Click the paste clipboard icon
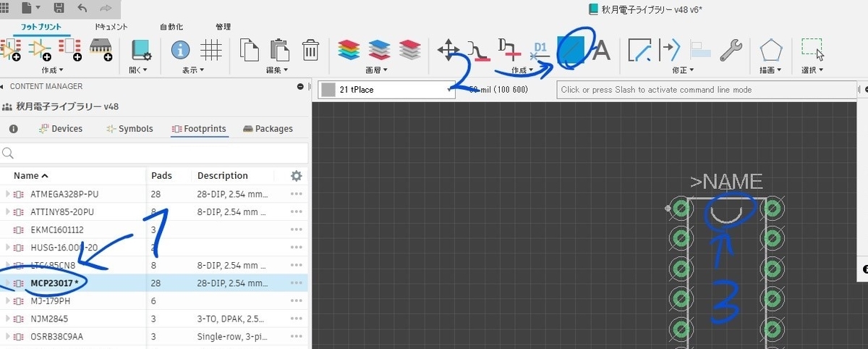Image resolution: width=868 pixels, height=349 pixels. 280,50
